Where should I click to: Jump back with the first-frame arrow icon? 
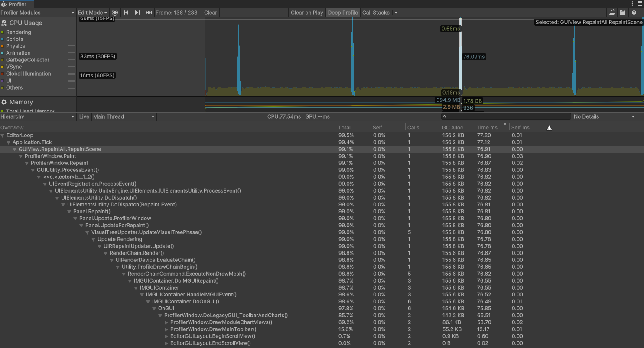point(126,13)
